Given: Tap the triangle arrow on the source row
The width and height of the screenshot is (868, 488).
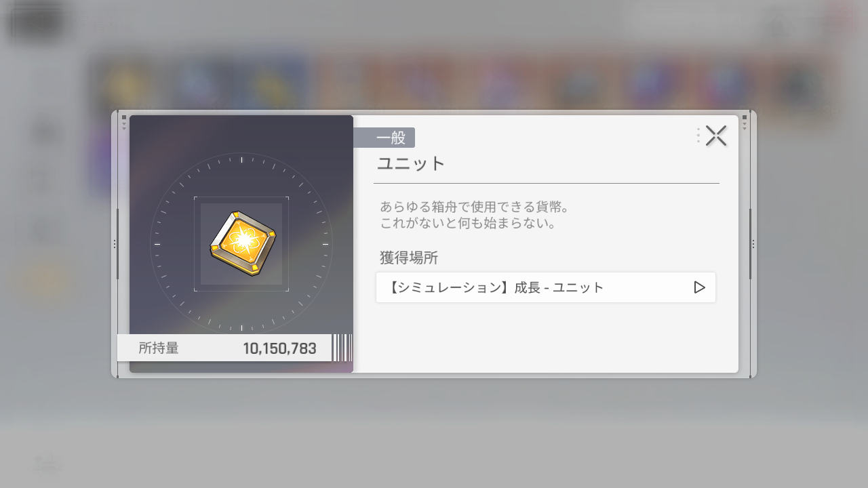Looking at the screenshot, I should 700,287.
